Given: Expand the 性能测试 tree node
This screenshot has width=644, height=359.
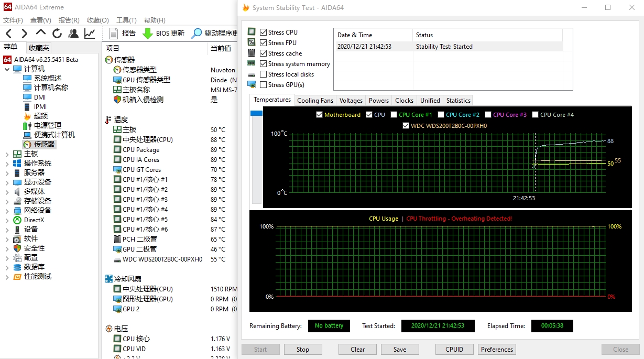Looking at the screenshot, I should (x=7, y=276).
